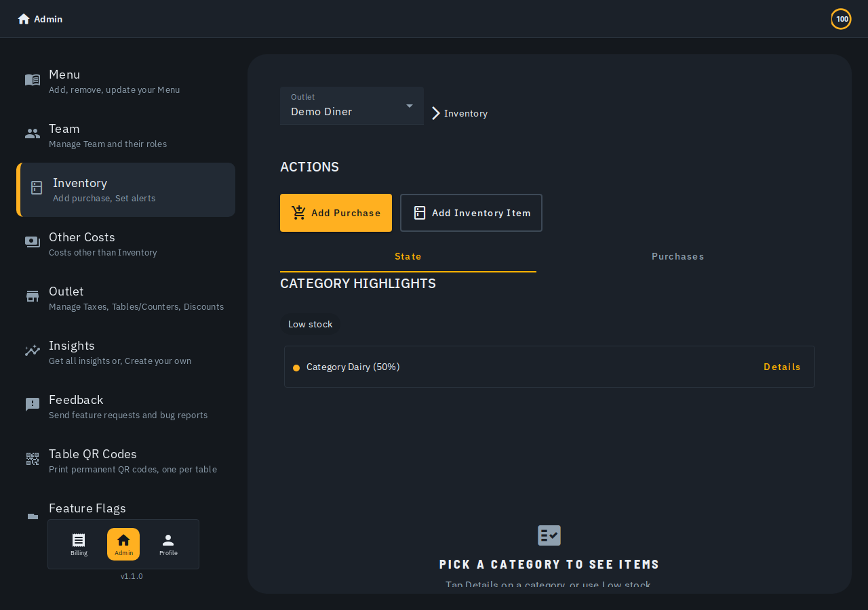Viewport: 868px width, 610px height.
Task: Open Other Costs section
Action: tap(126, 244)
